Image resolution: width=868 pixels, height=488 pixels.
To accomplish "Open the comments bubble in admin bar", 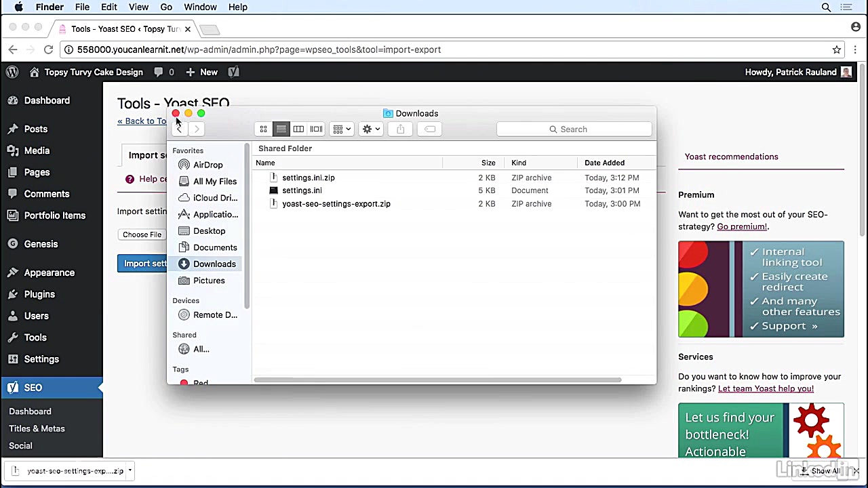I will [164, 72].
